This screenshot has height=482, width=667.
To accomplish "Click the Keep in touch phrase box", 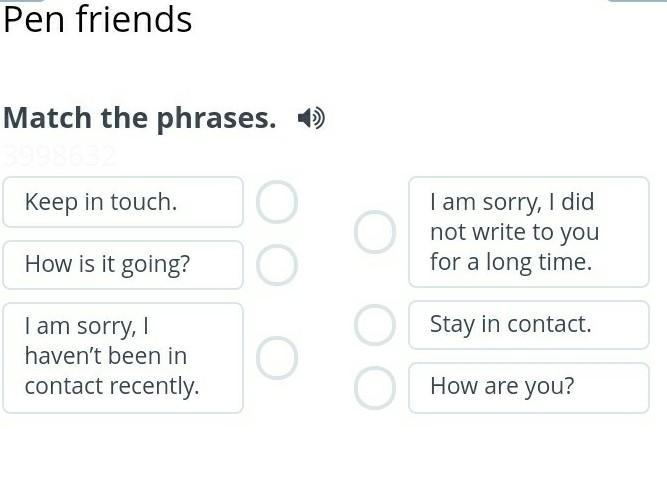I will pos(123,202).
